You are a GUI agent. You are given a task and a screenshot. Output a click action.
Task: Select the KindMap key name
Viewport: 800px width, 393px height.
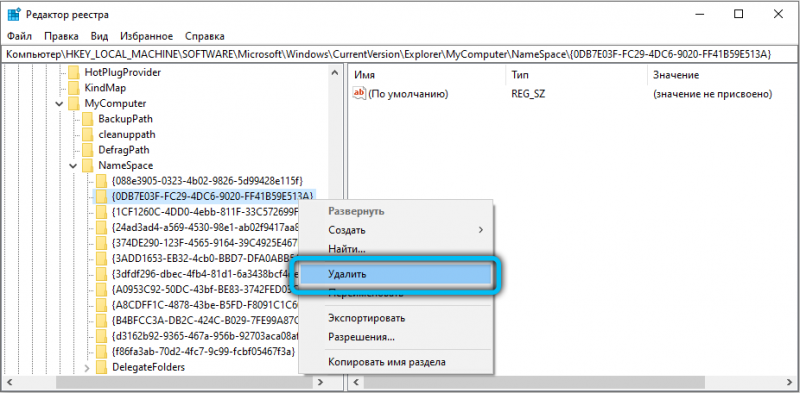(x=105, y=88)
